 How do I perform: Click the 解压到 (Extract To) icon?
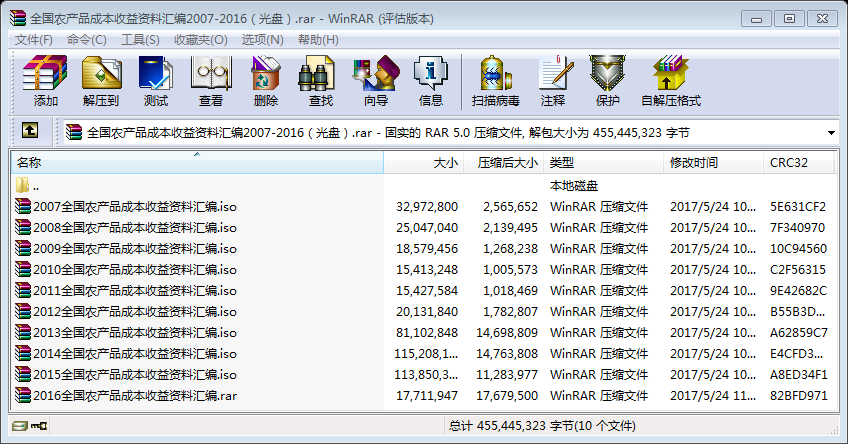pyautogui.click(x=101, y=73)
